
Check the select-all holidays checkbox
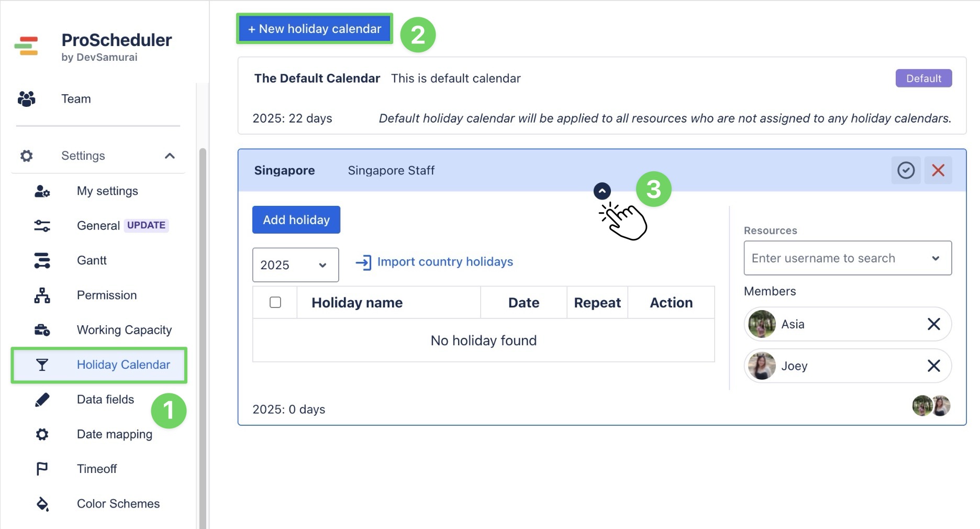point(274,302)
